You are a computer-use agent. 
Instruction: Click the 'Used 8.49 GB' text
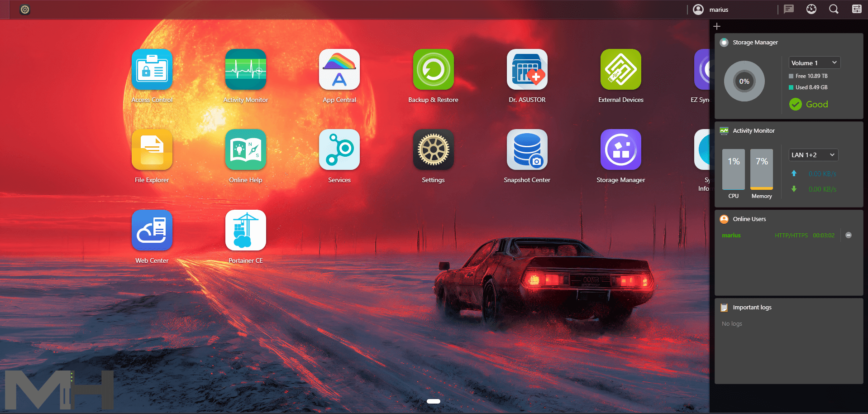click(x=811, y=87)
